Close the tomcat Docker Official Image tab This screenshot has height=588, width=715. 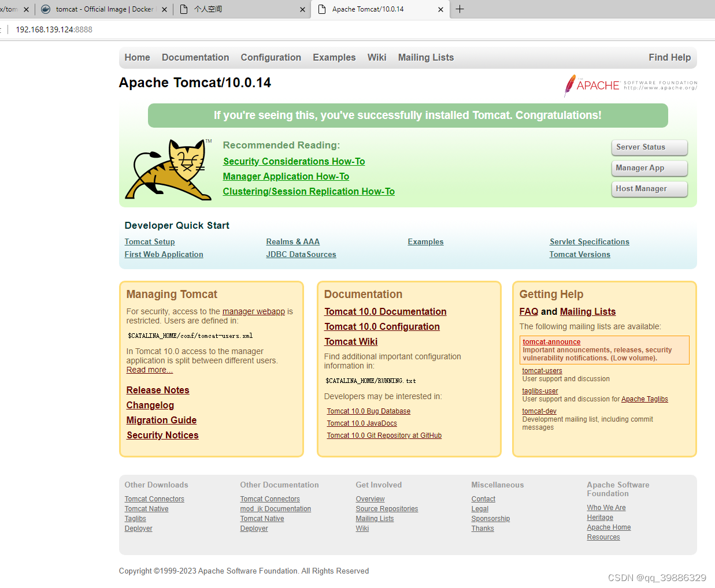point(165,9)
